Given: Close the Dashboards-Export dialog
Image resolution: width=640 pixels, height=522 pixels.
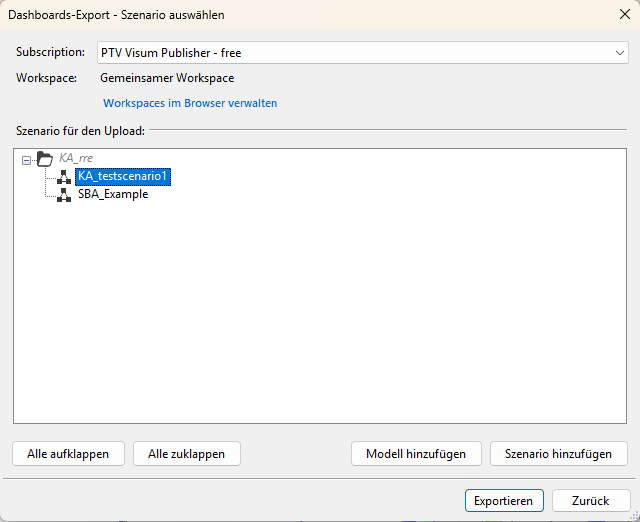Looking at the screenshot, I should point(624,14).
